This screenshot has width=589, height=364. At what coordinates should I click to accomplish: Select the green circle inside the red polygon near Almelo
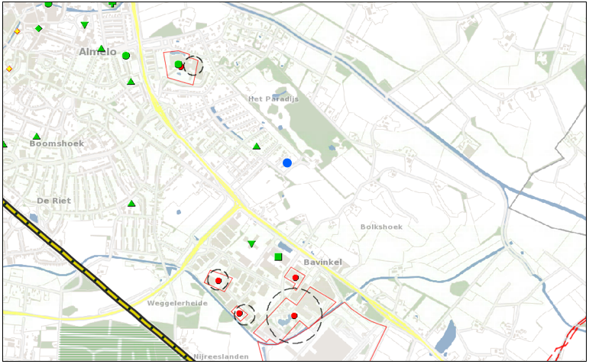[178, 64]
